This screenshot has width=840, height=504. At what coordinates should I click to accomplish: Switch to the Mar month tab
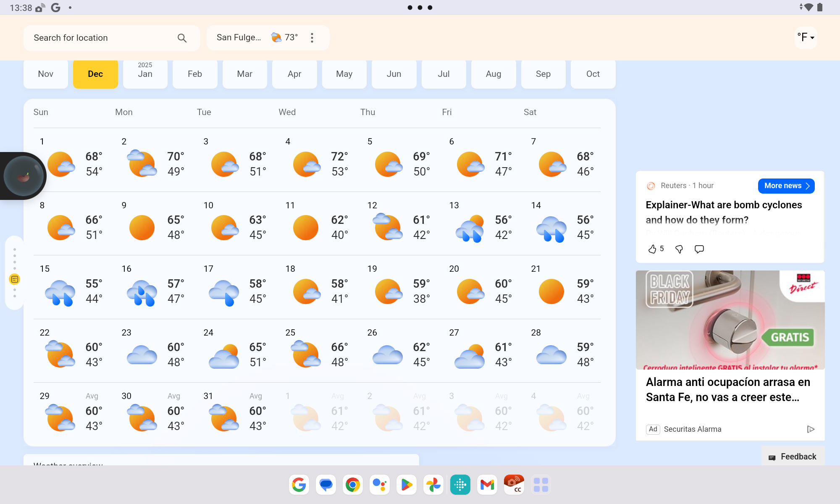click(x=245, y=74)
